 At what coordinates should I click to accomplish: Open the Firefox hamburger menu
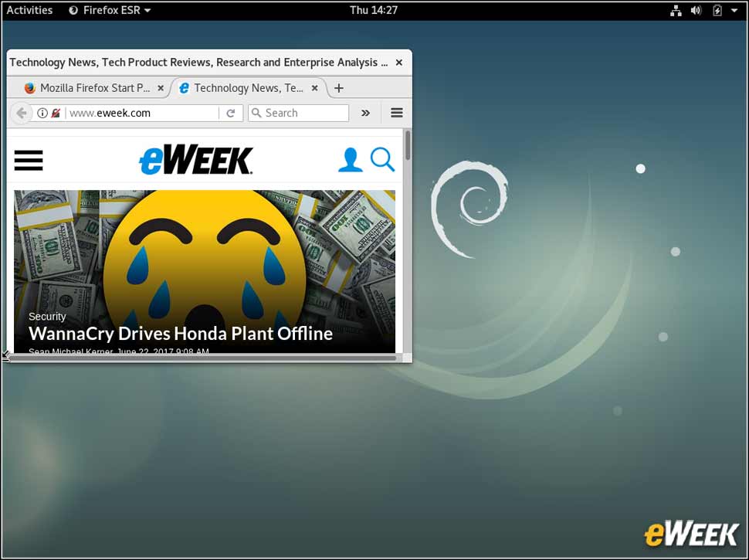[396, 114]
